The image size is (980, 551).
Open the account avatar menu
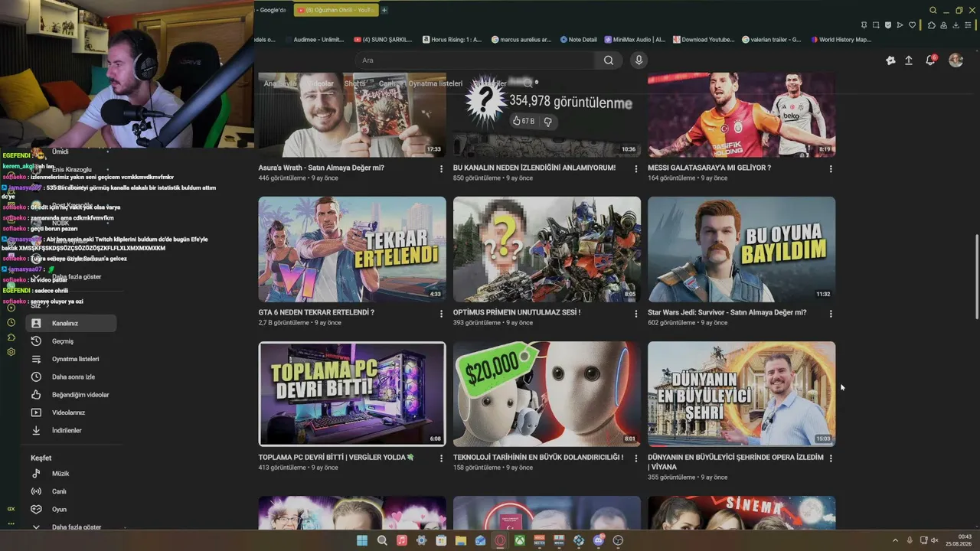[955, 60]
